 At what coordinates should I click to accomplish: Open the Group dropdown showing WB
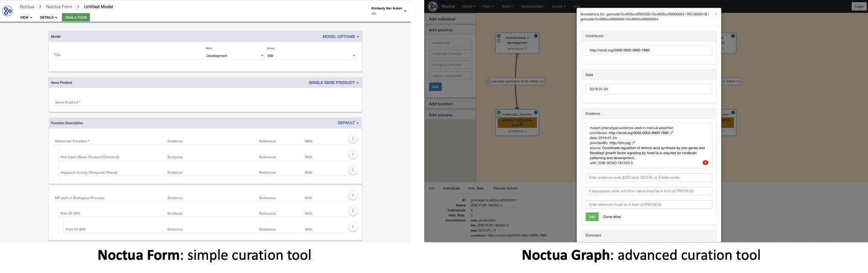pos(311,56)
